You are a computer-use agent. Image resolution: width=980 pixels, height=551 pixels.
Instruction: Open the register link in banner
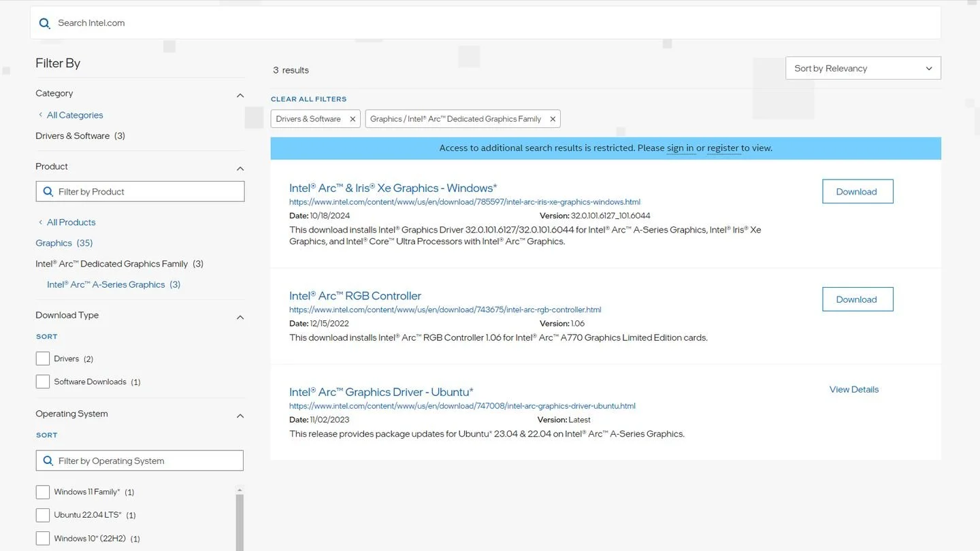[x=723, y=148]
